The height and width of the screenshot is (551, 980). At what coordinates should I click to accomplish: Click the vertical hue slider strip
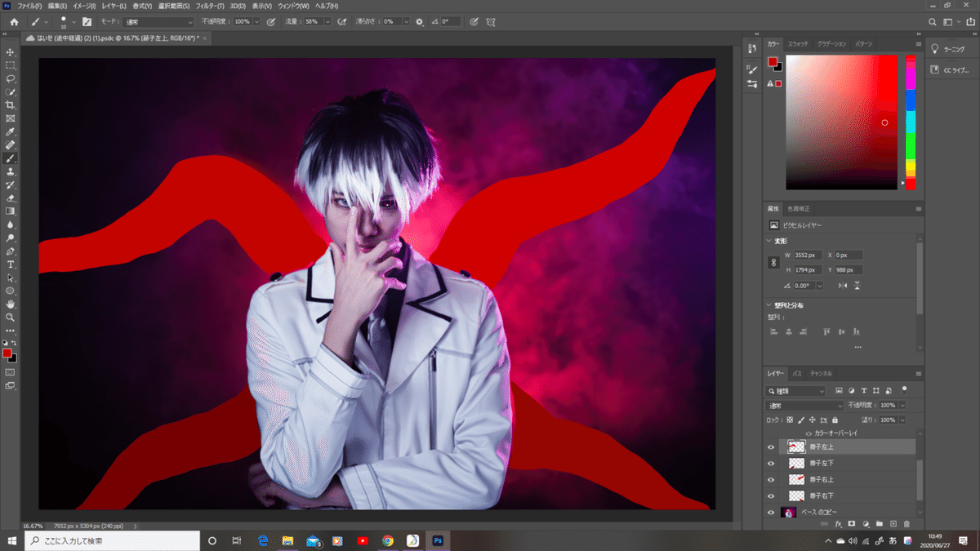coord(911,122)
